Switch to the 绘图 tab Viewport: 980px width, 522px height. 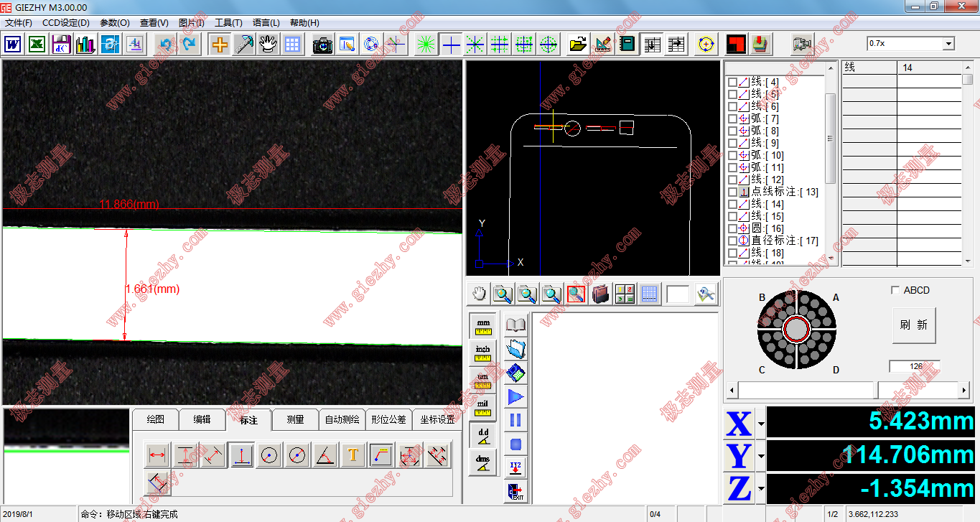[155, 419]
